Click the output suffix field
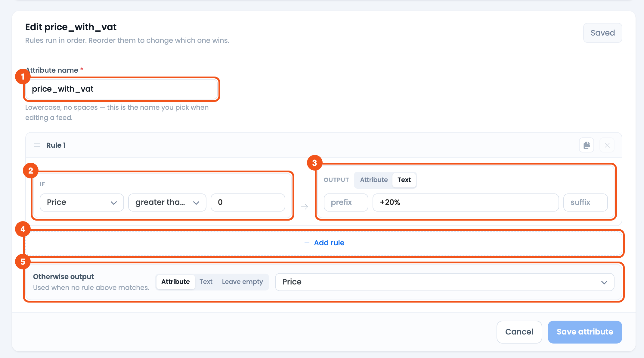Screen dimensions: 644x358 click(585, 202)
